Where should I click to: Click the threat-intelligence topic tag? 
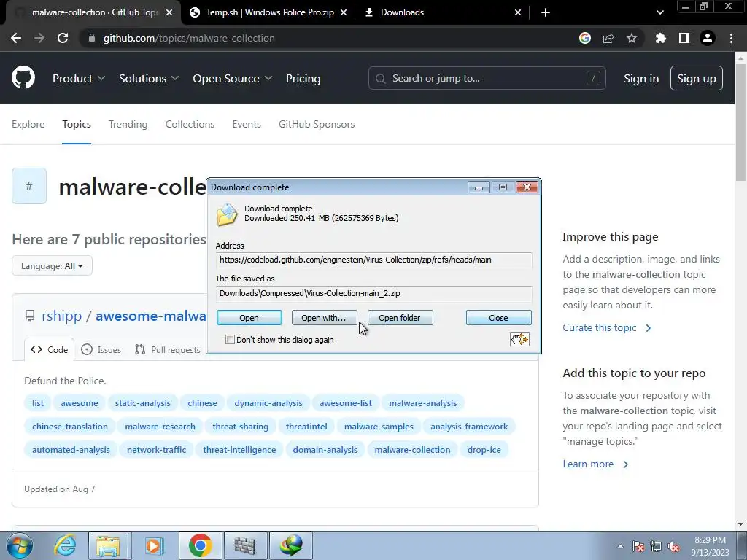coord(239,449)
